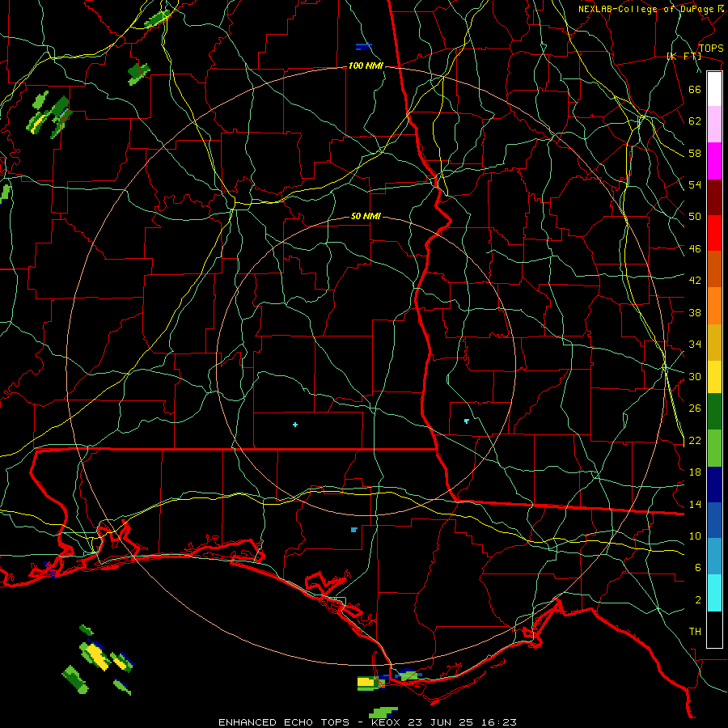Click the '22' legend value
Viewport: 728px width, 728px height.
click(x=695, y=440)
